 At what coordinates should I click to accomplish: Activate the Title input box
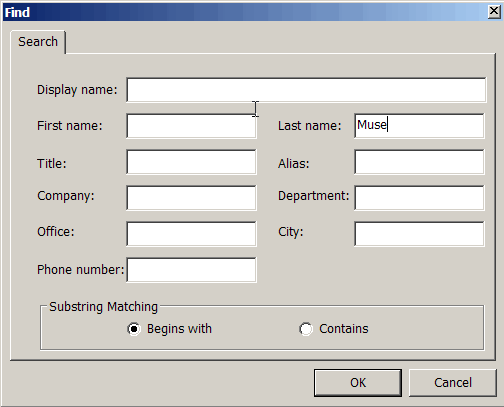click(x=191, y=162)
